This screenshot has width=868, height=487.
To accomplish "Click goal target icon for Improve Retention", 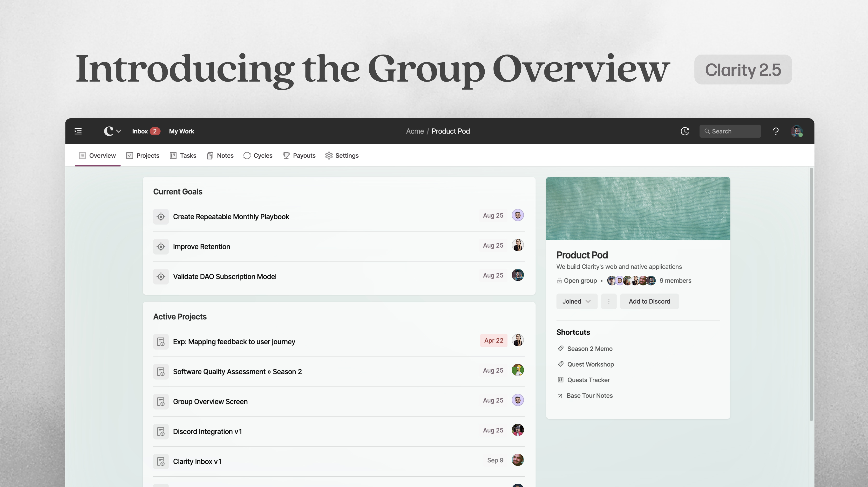I will (161, 247).
